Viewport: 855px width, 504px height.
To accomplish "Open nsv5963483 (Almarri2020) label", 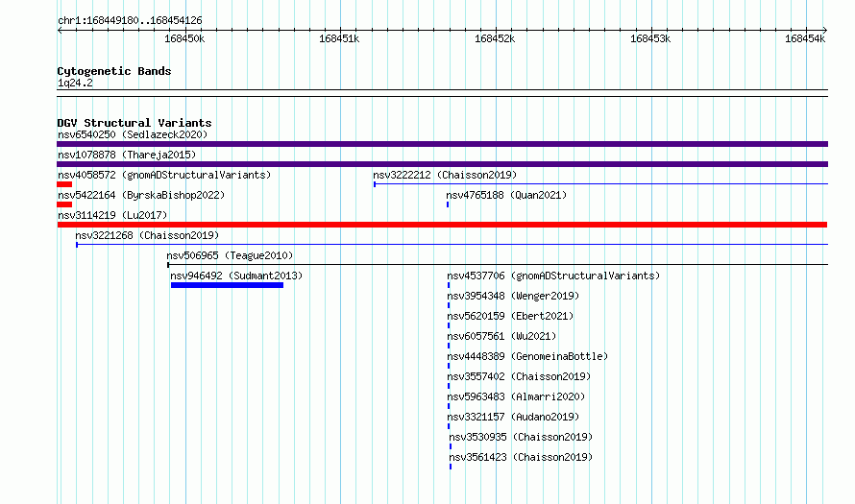I will [x=516, y=396].
